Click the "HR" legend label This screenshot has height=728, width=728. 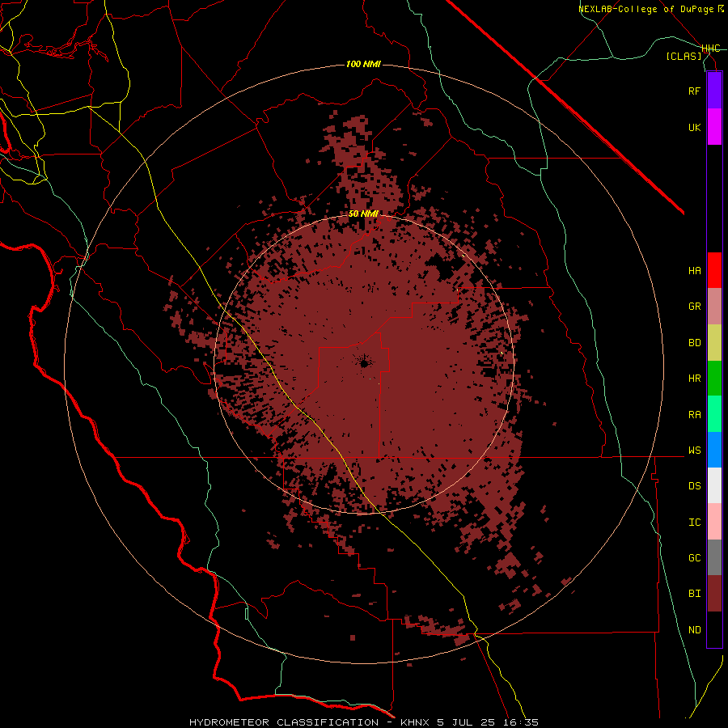click(x=694, y=379)
